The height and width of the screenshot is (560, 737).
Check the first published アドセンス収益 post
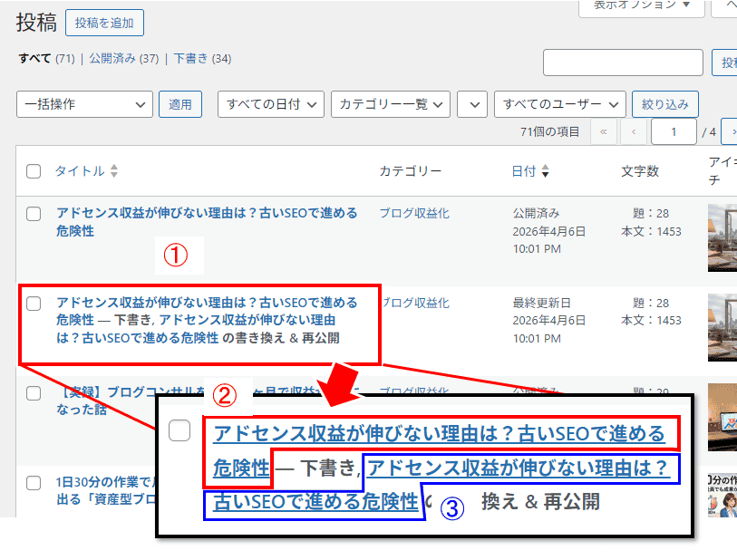pos(34,214)
